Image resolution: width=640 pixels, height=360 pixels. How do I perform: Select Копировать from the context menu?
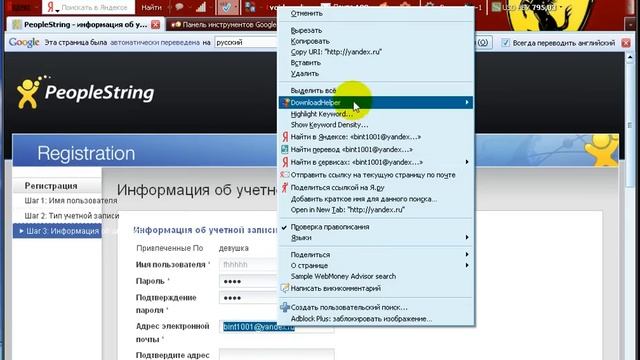click(x=310, y=41)
